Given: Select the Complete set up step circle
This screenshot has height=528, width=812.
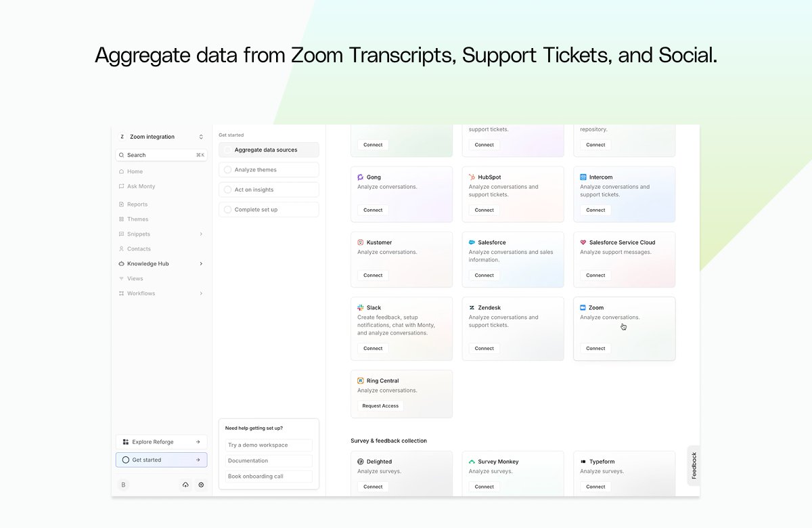Looking at the screenshot, I should 227,210.
